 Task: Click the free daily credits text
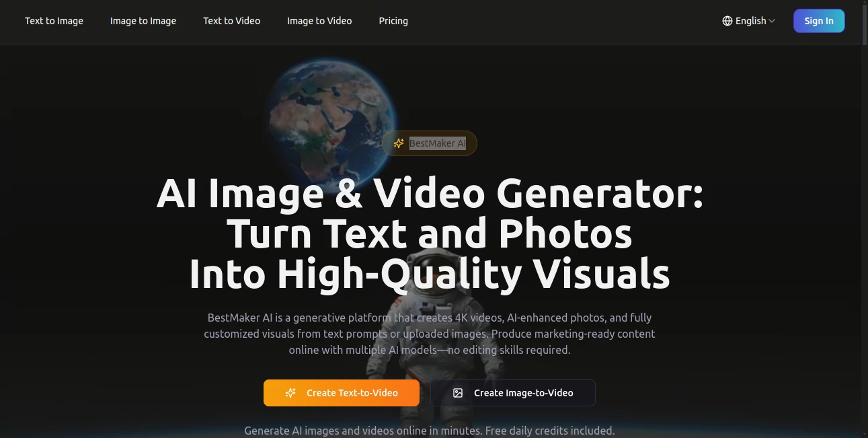pos(430,431)
